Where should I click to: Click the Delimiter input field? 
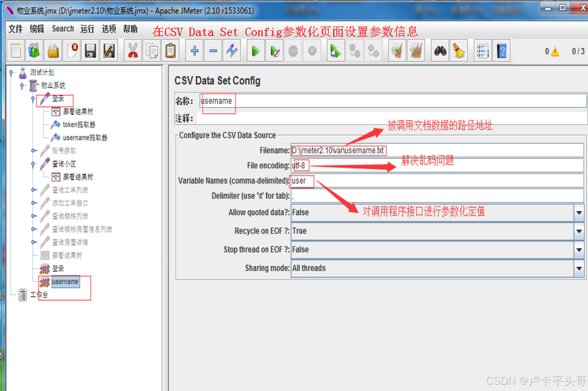(437, 196)
